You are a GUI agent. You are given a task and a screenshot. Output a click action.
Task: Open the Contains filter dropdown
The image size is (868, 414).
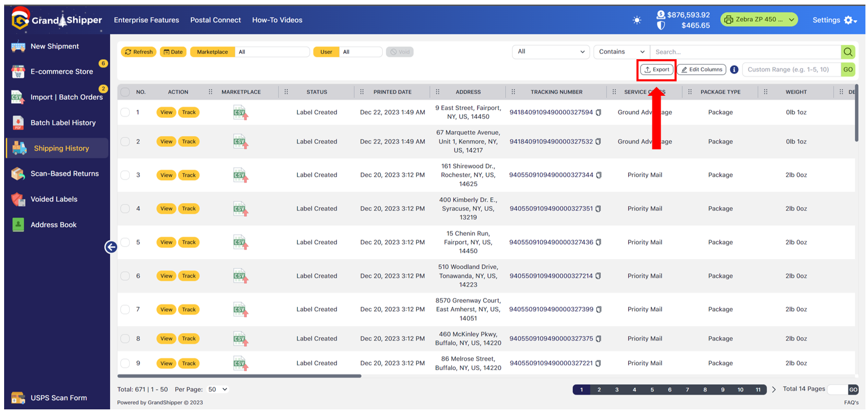click(622, 52)
